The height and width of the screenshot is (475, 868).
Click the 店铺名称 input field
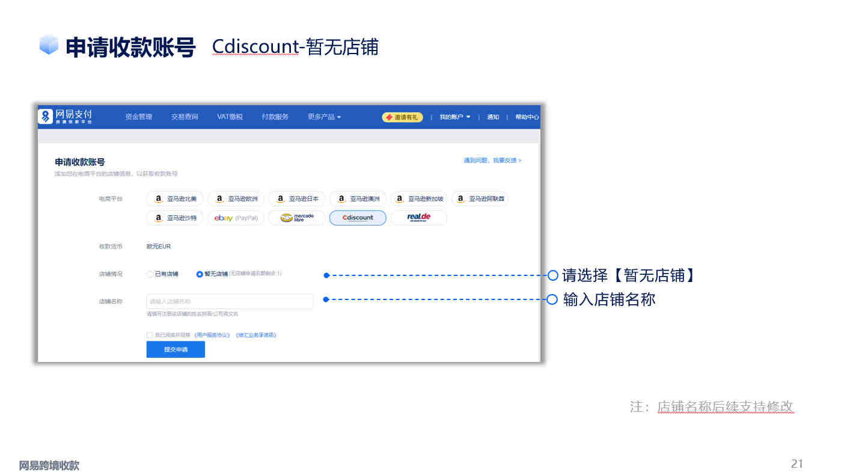point(230,301)
